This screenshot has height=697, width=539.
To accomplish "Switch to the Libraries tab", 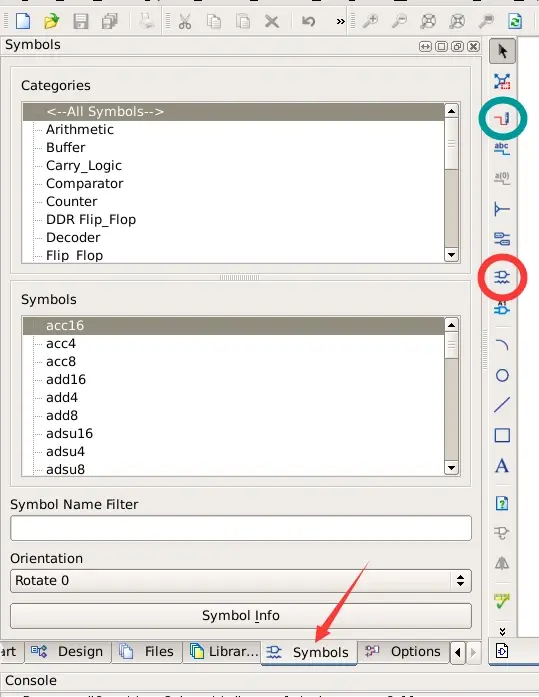I will tap(224, 652).
